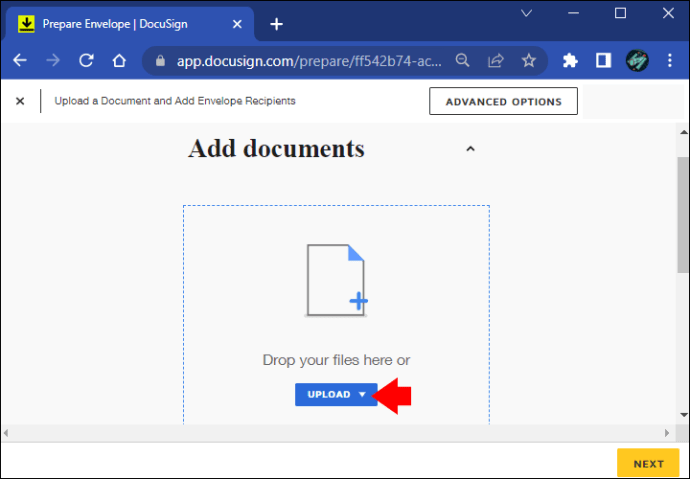690x479 pixels.
Task: Click the 'Add documents' heading
Action: [x=276, y=149]
